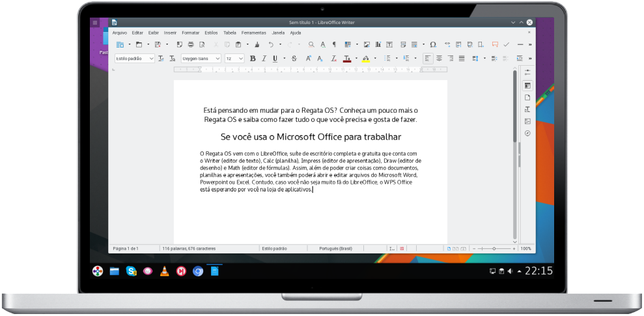This screenshot has height=316, width=644.
Task: Open the sidebar Properties panel
Action: (528, 86)
